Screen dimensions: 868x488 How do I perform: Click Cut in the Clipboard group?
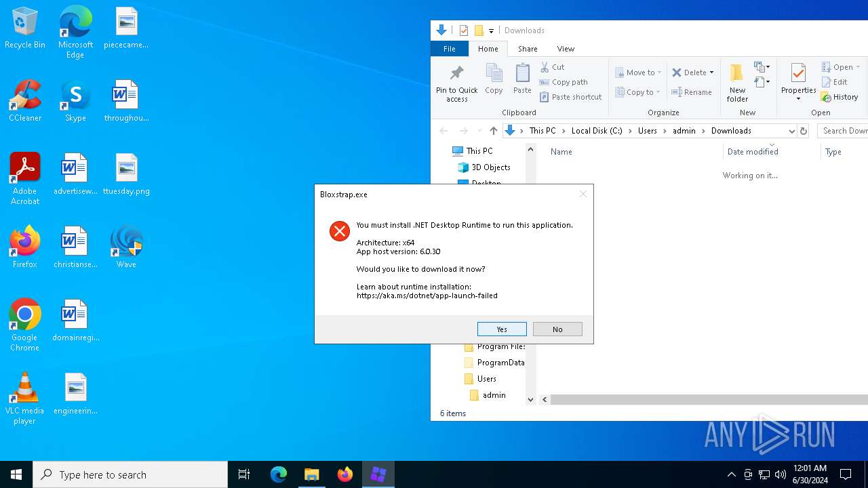tap(553, 67)
